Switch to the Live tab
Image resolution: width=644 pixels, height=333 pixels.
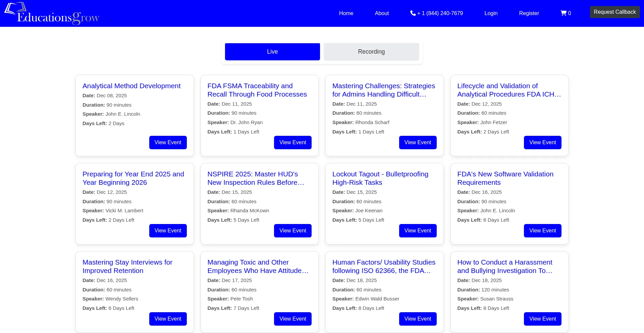pyautogui.click(x=272, y=52)
